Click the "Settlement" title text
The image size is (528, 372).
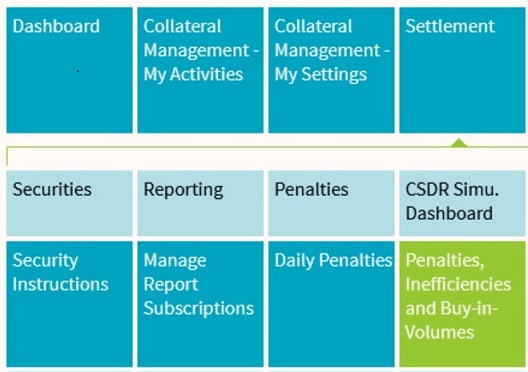pos(450,26)
